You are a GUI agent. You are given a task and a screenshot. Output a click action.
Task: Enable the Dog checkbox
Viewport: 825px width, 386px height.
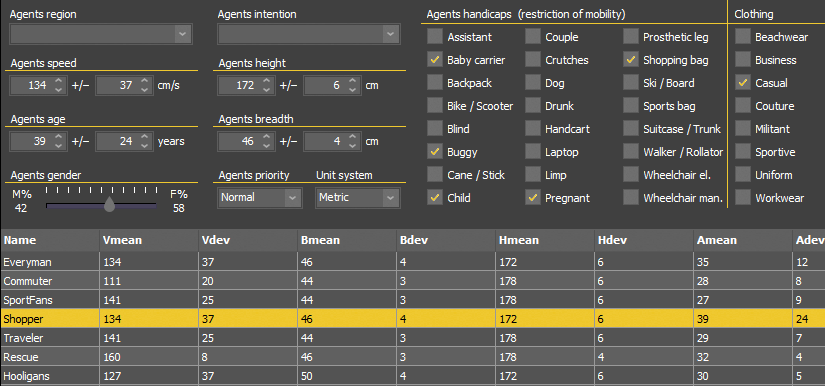click(x=533, y=83)
